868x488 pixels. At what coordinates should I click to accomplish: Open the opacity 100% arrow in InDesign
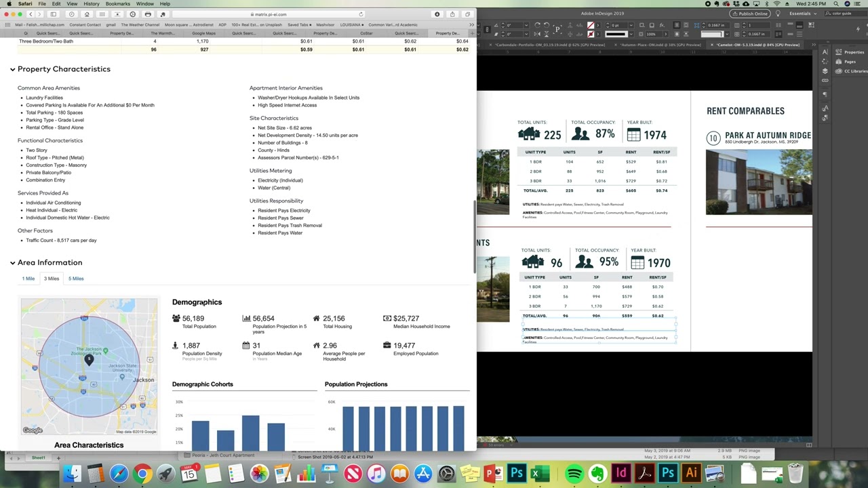pos(666,34)
